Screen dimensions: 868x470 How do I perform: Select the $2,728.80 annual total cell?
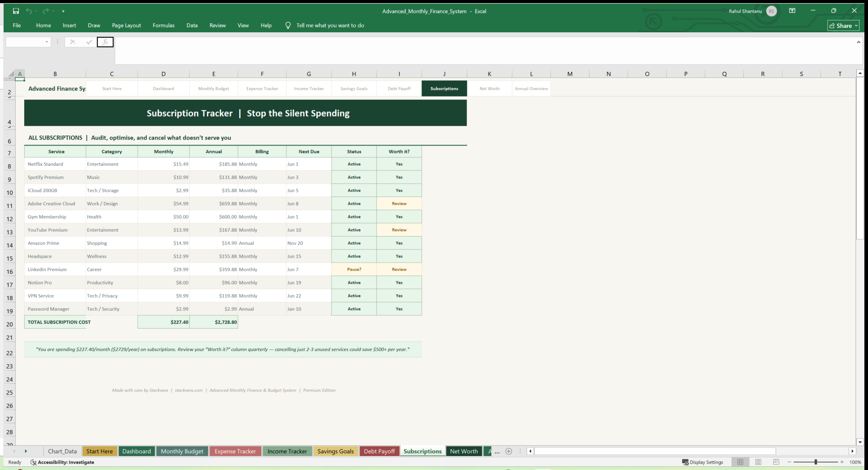click(214, 322)
